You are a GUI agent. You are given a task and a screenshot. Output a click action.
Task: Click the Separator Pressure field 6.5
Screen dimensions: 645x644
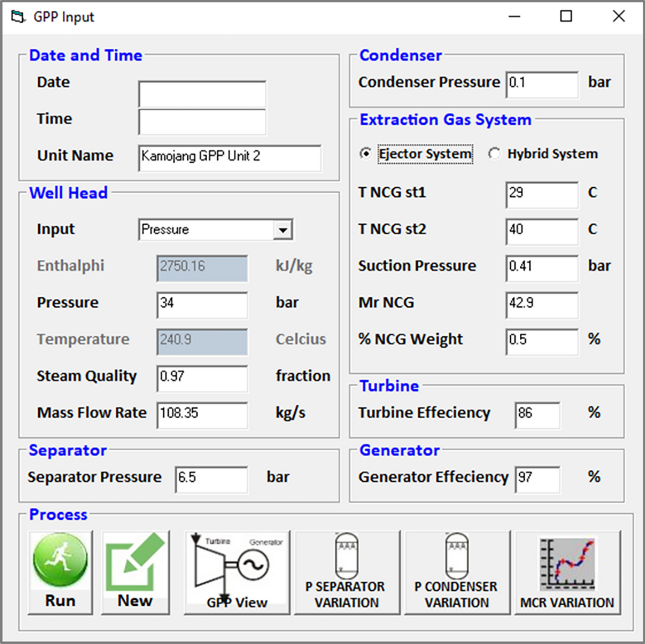point(212,479)
